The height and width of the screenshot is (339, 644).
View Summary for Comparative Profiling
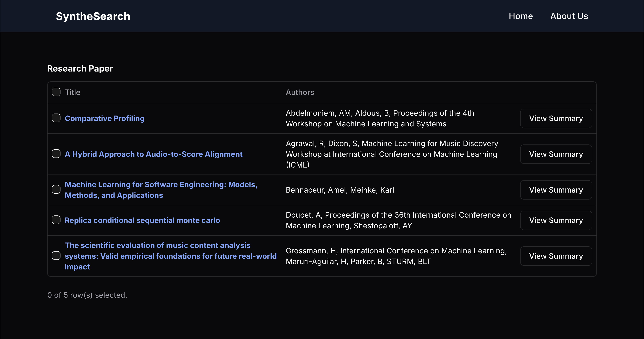[556, 118]
